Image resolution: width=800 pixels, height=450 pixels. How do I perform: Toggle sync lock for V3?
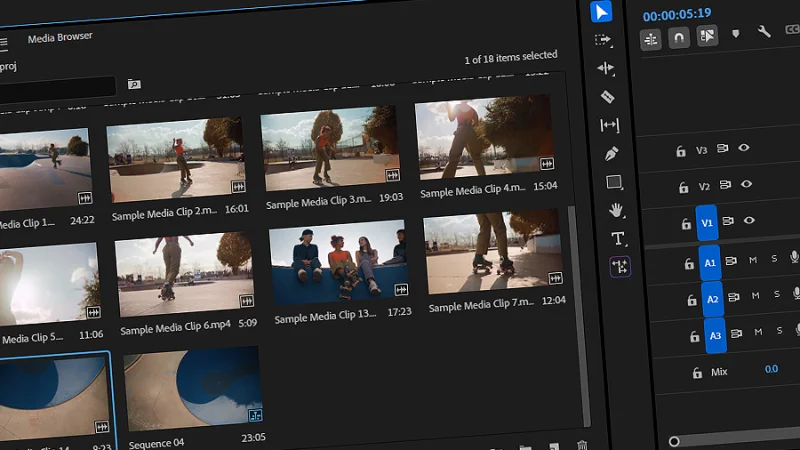722,148
